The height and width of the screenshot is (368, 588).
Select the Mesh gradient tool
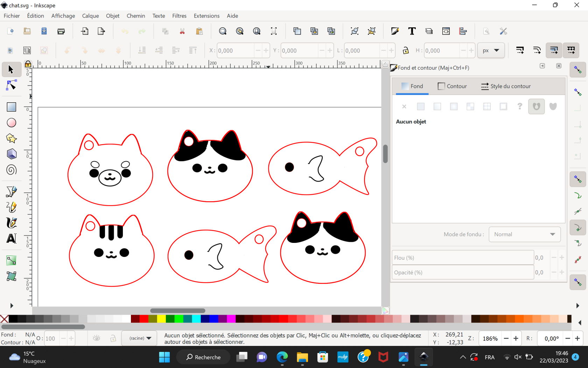coord(12,276)
